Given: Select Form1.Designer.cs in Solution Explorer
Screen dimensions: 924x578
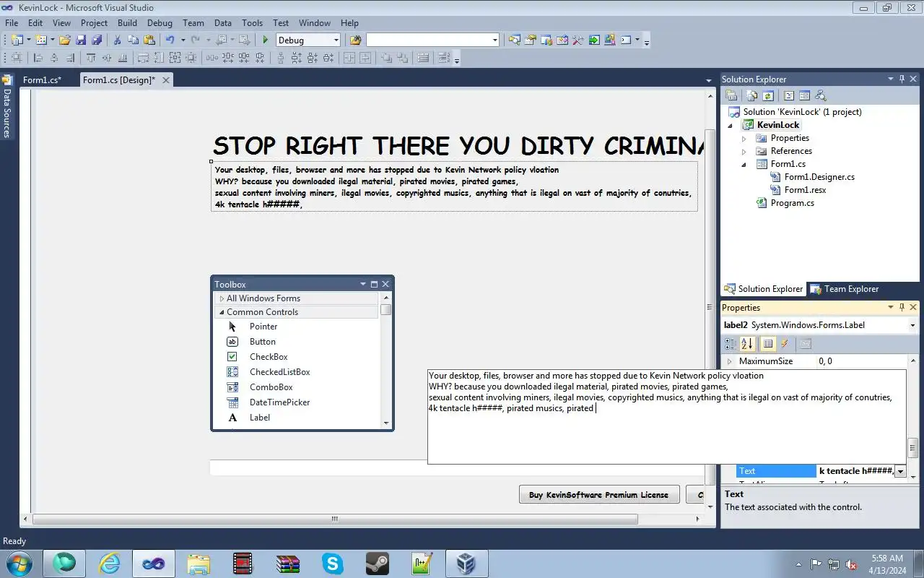Looking at the screenshot, I should pos(819,177).
